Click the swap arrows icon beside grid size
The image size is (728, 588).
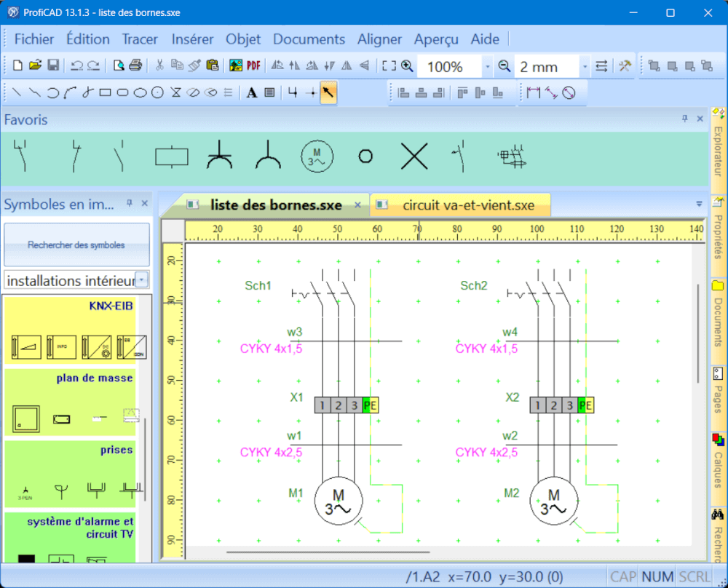point(601,65)
